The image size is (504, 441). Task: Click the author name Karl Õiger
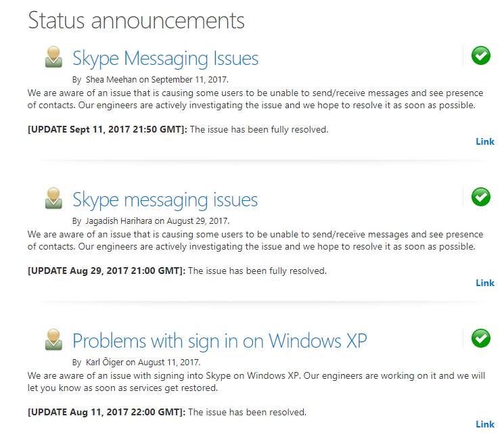tap(104, 363)
